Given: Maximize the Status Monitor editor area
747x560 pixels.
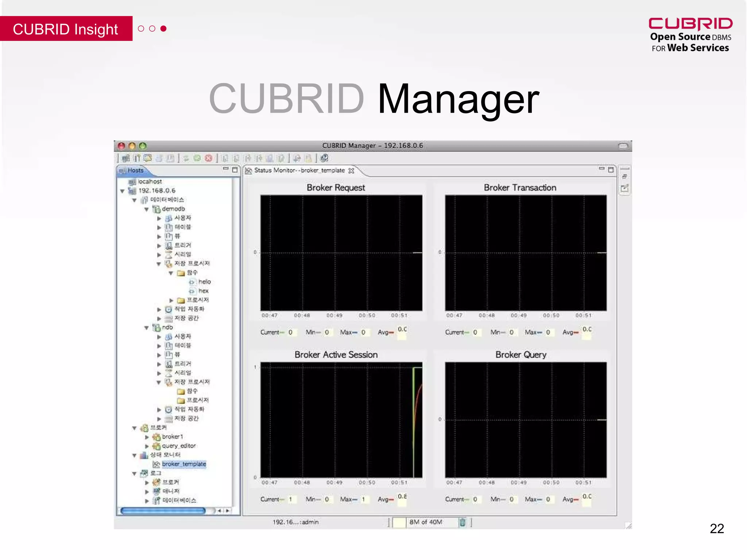Looking at the screenshot, I should point(611,170).
